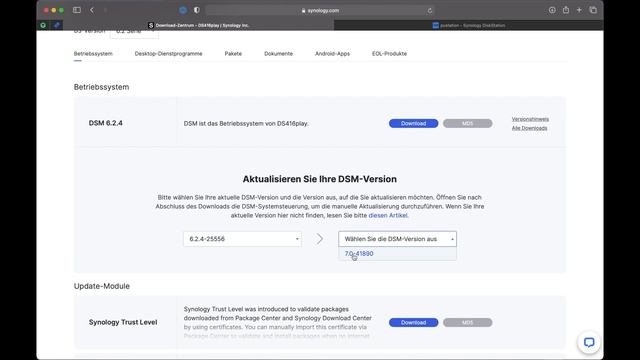640x360 pixels.
Task: Open the Safari downloads icon
Action: pyautogui.click(x=552, y=10)
